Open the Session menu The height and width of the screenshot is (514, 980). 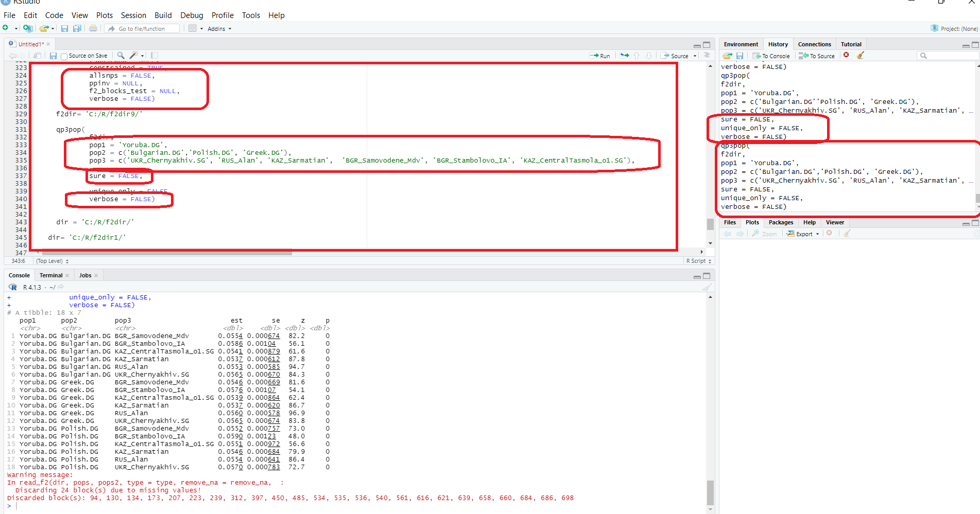133,15
